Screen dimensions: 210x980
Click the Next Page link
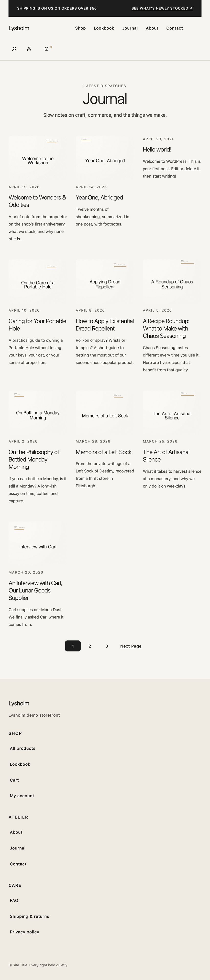[x=131, y=646]
